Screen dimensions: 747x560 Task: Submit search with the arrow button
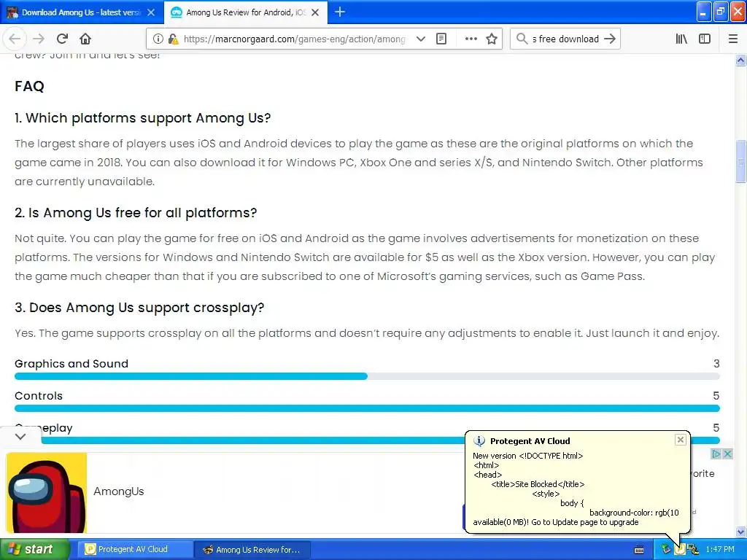(x=610, y=39)
